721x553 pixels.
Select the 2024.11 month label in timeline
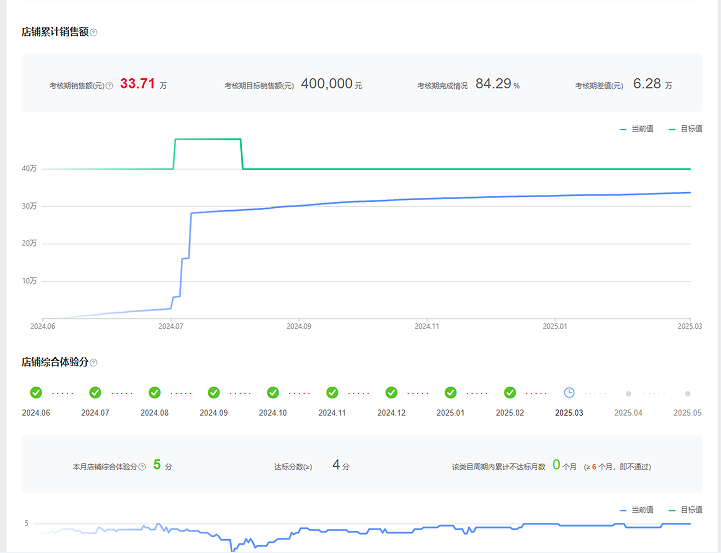coord(332,413)
